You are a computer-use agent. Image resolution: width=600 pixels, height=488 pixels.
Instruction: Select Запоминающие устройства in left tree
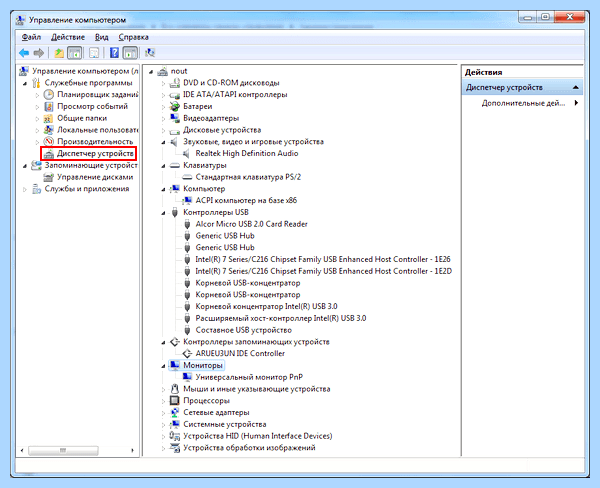pyautogui.click(x=91, y=165)
